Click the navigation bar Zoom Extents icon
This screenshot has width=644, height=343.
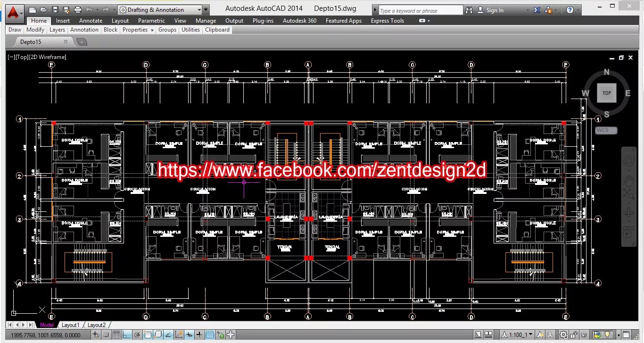tap(629, 193)
